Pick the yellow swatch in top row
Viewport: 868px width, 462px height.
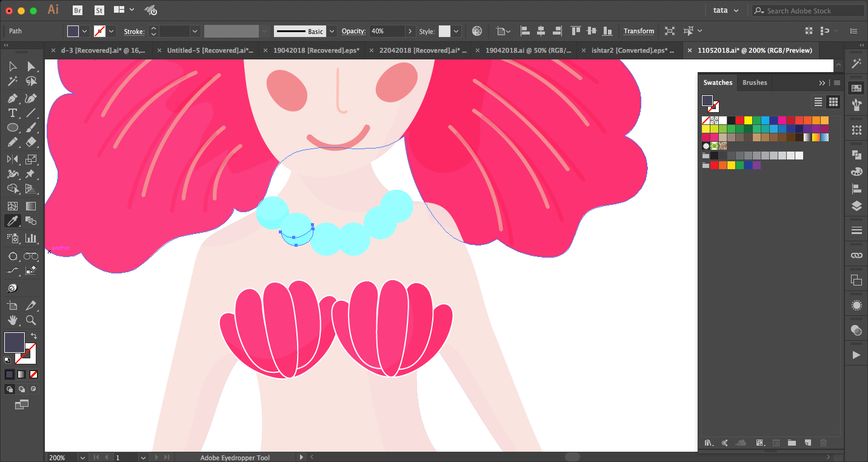pyautogui.click(x=748, y=120)
